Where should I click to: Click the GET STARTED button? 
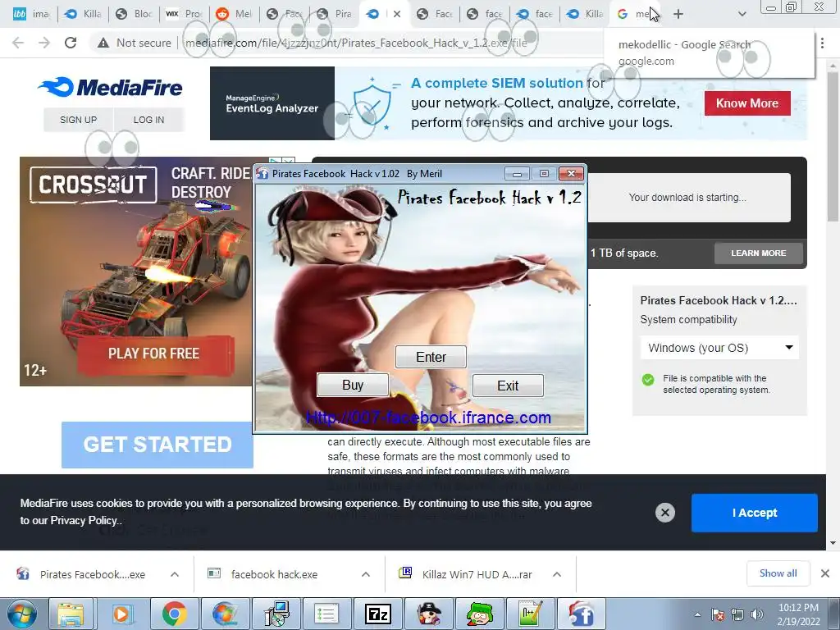click(157, 445)
